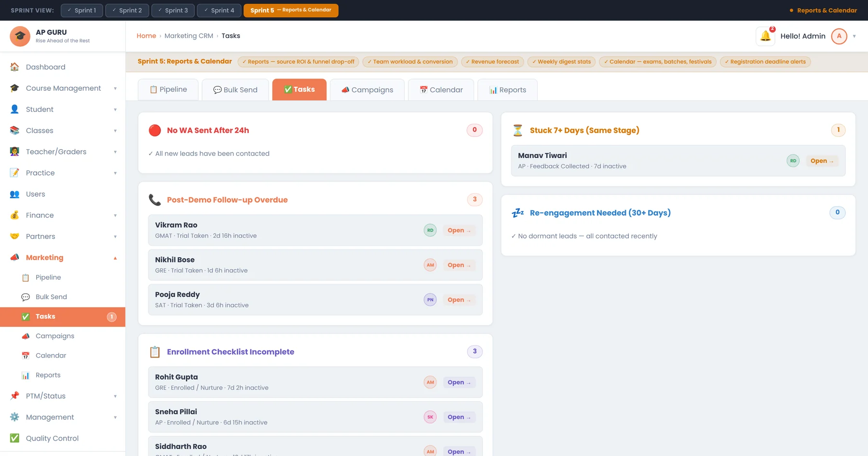Click PN assignee badge on Pooja Reddy

[x=430, y=300]
